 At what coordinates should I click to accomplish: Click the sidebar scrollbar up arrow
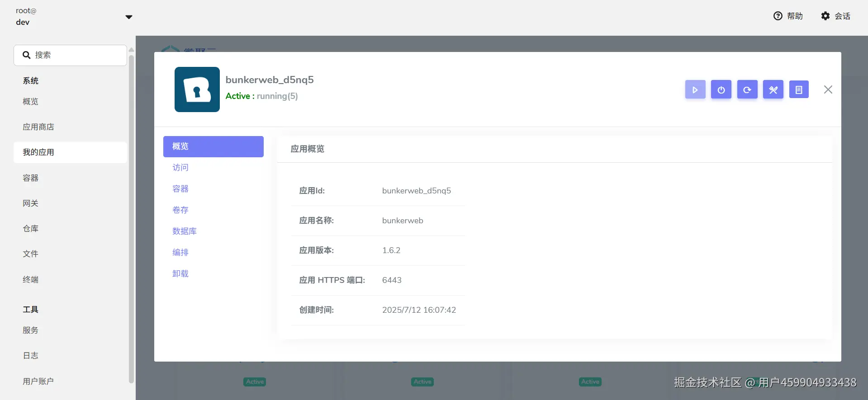(x=131, y=50)
